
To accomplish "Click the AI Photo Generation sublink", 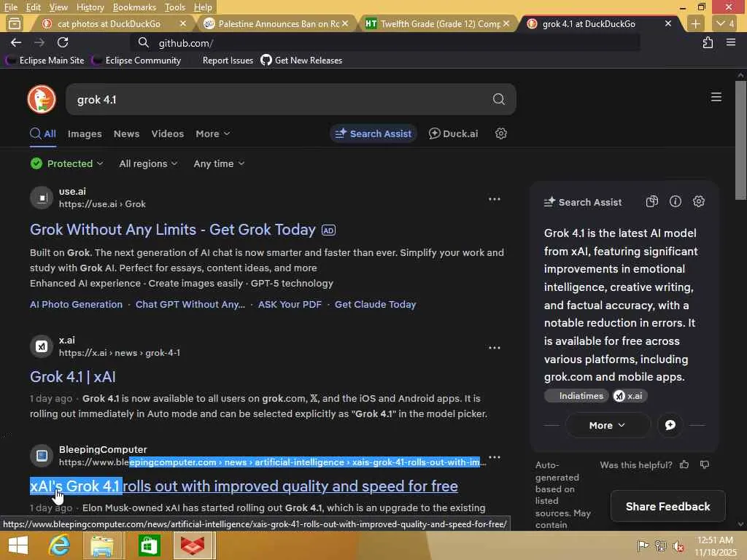I will point(76,304).
